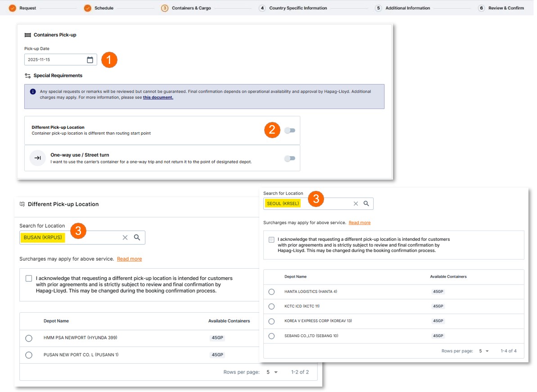Open the 'this document' link
537x392 pixels.
(158, 97)
